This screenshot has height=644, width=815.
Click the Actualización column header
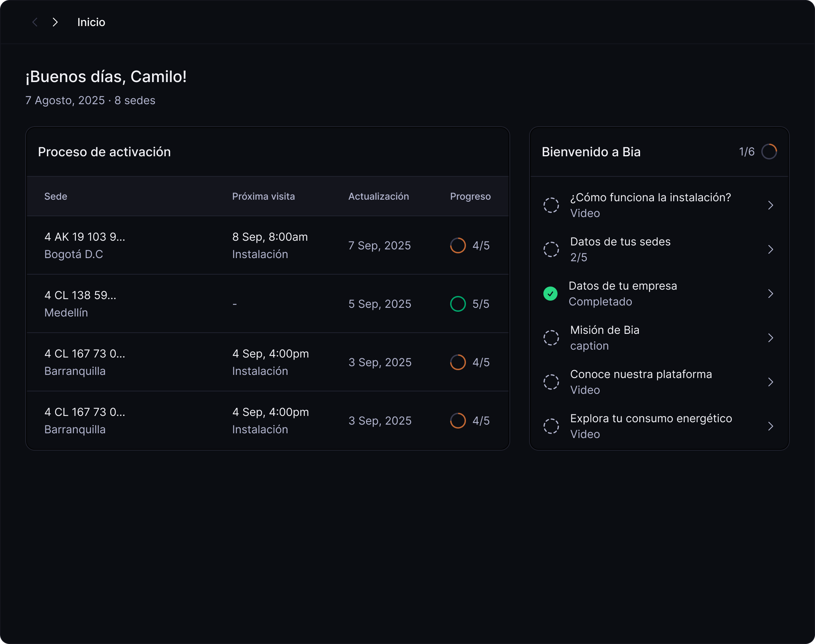pyautogui.click(x=378, y=197)
